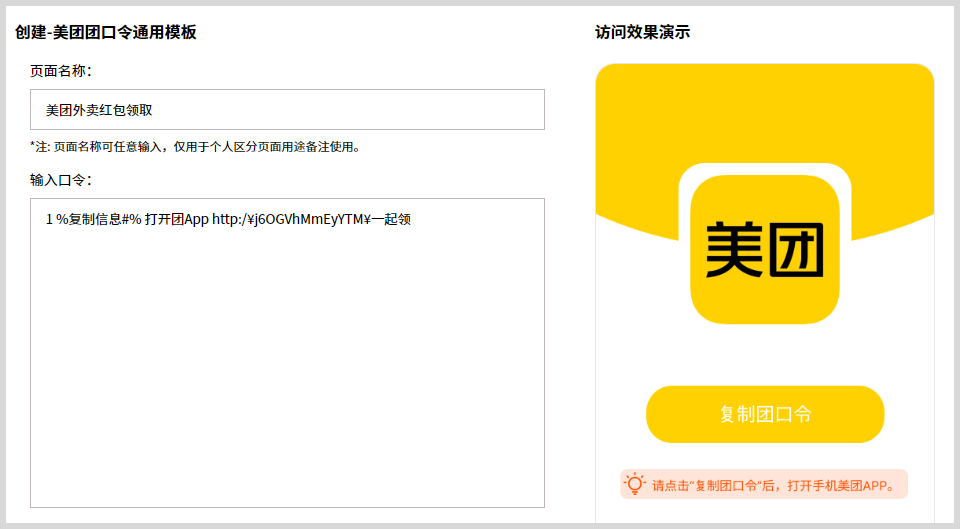The image size is (960, 529).
Task: Click the 复制团口令 yellow button
Action: pyautogui.click(x=765, y=415)
